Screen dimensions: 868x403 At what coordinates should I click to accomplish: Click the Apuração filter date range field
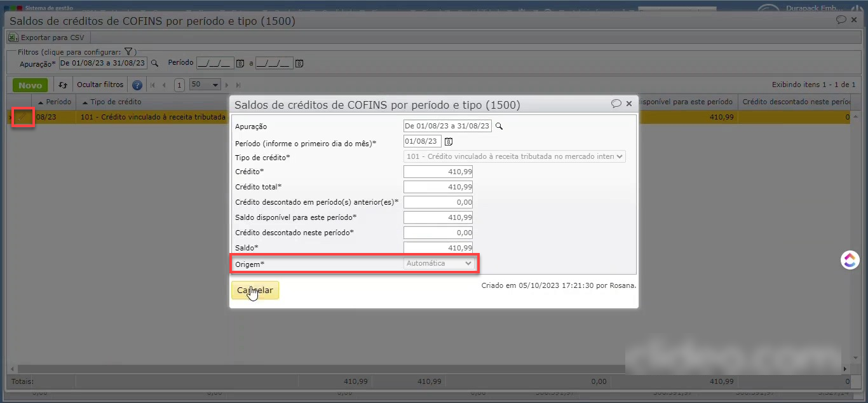(103, 63)
